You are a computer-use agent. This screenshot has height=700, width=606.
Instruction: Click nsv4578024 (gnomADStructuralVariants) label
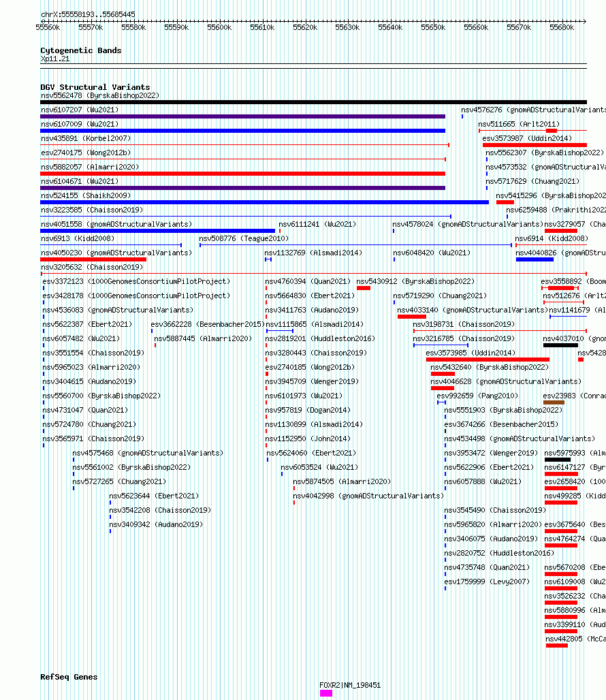(468, 224)
